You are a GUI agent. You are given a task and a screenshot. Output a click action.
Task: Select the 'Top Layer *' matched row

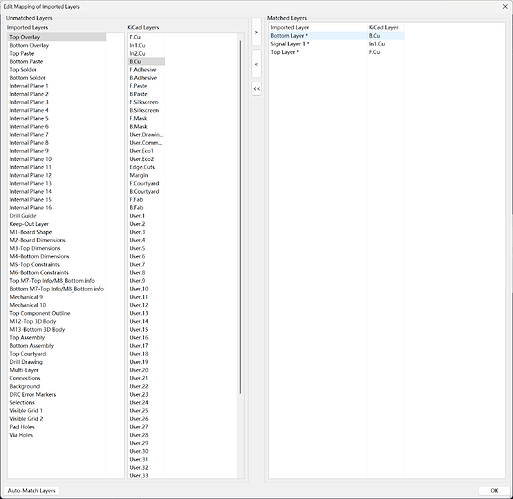[x=337, y=52]
